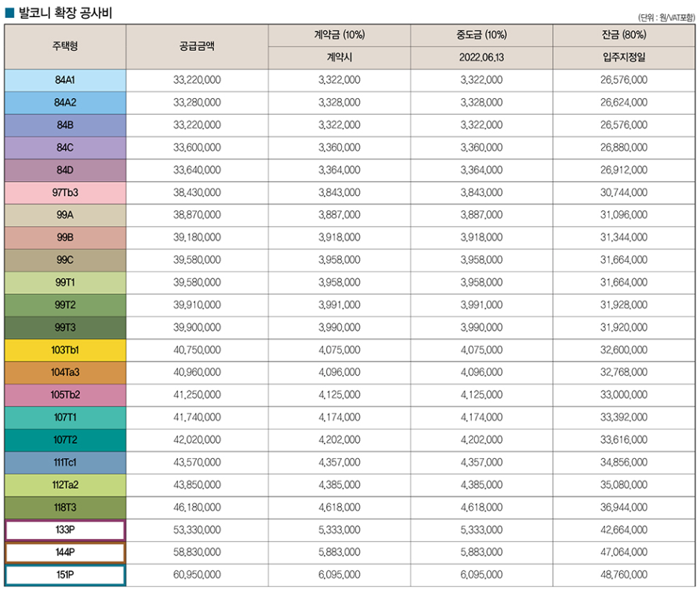This screenshot has height=589, width=700.
Task: Select the 104Ta3 orange cell
Action: pyautogui.click(x=65, y=373)
